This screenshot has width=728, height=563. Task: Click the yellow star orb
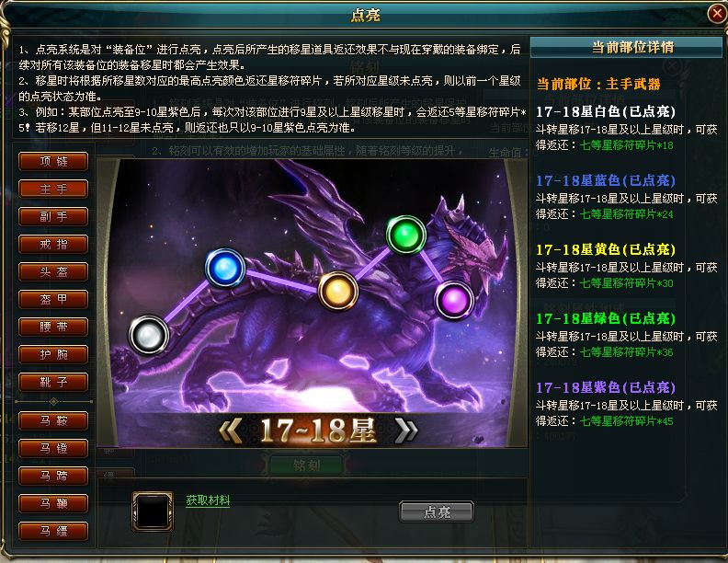coord(338,291)
